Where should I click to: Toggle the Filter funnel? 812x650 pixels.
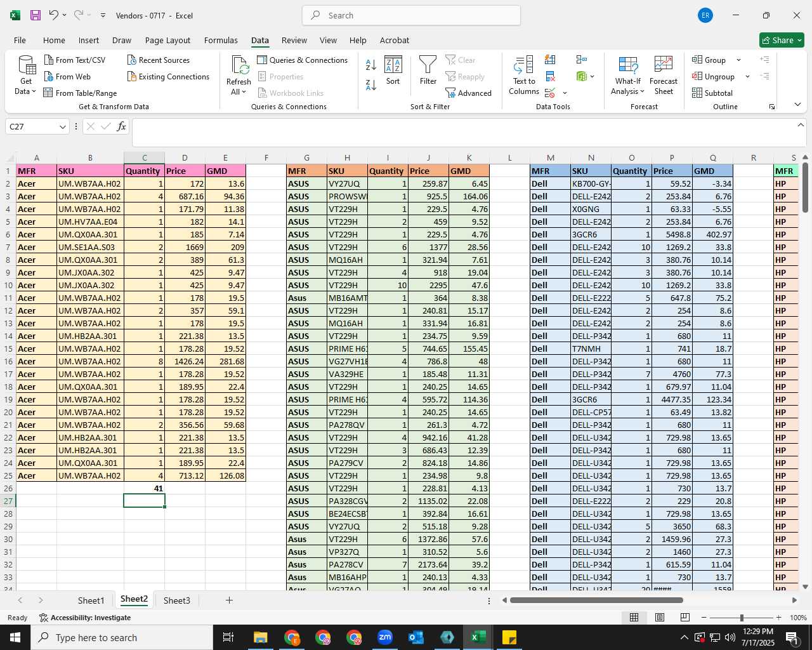[x=428, y=70]
